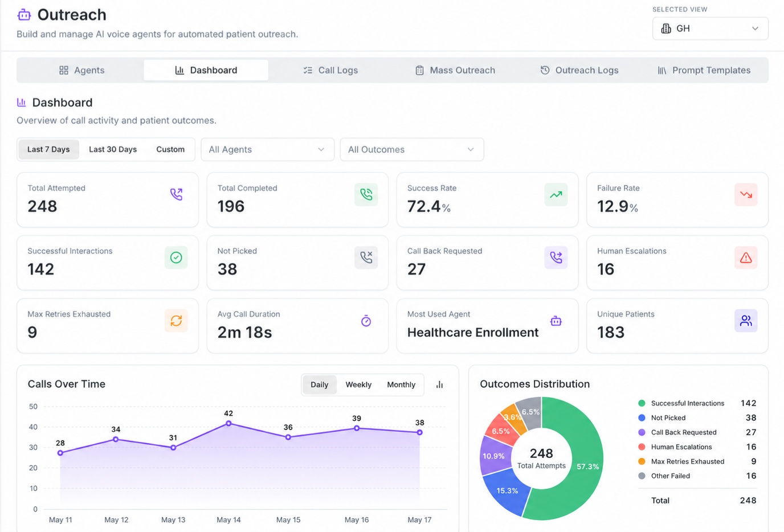784x532 pixels.
Task: Click the Total Attempted outgoing call icon
Action: coord(176,195)
